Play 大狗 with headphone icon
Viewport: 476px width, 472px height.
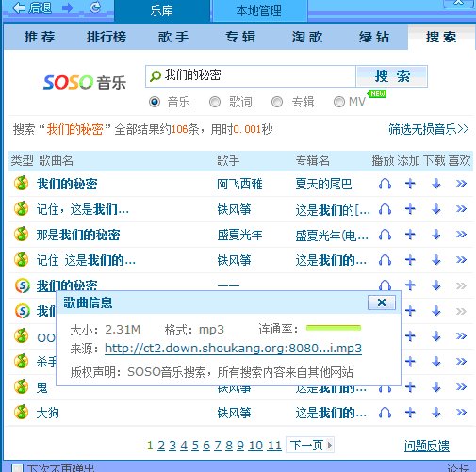tap(385, 413)
